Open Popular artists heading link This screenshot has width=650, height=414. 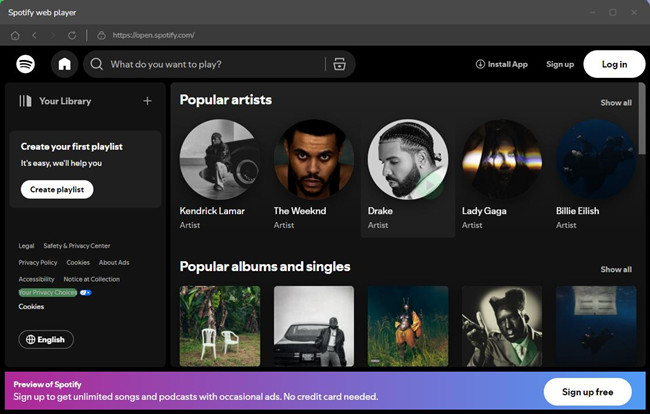pos(226,100)
